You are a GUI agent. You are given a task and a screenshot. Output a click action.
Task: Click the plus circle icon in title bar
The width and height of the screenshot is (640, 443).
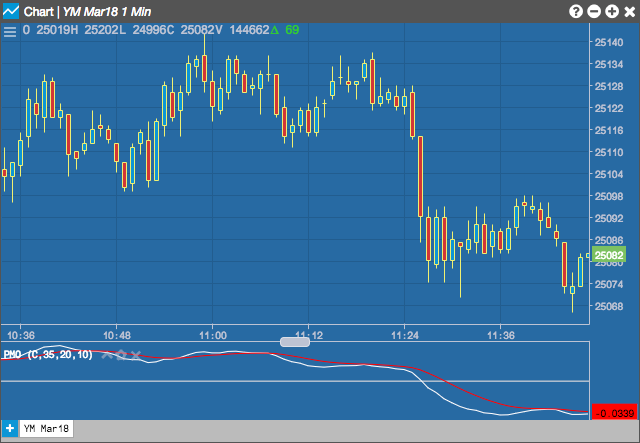(612, 11)
